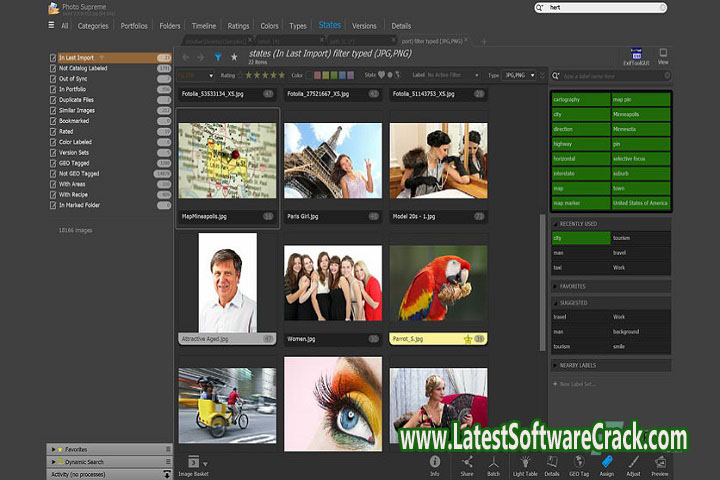Screen dimensions: 720x480
Task: Open the Type JPG,PNG dropdown
Action: 519,75
